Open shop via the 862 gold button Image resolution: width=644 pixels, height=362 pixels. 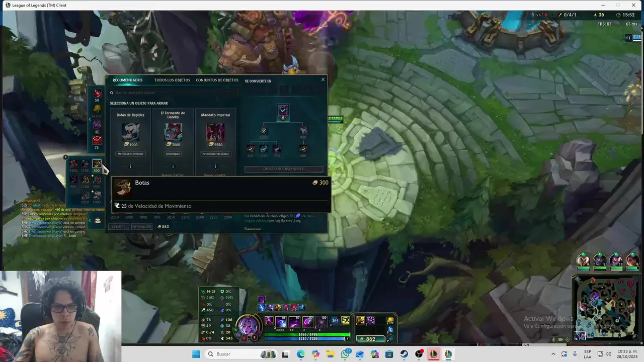(370, 339)
